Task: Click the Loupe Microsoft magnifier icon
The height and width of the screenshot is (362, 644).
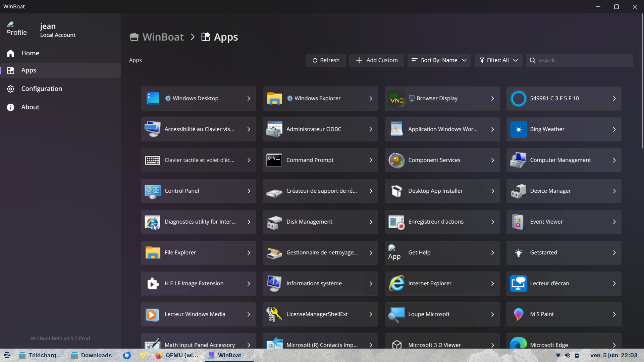Action: click(x=396, y=314)
